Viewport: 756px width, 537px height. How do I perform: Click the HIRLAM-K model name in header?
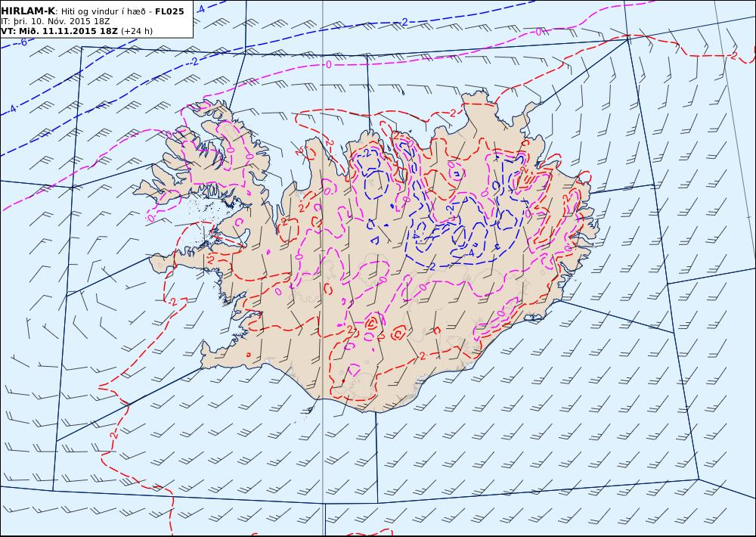[x=28, y=11]
